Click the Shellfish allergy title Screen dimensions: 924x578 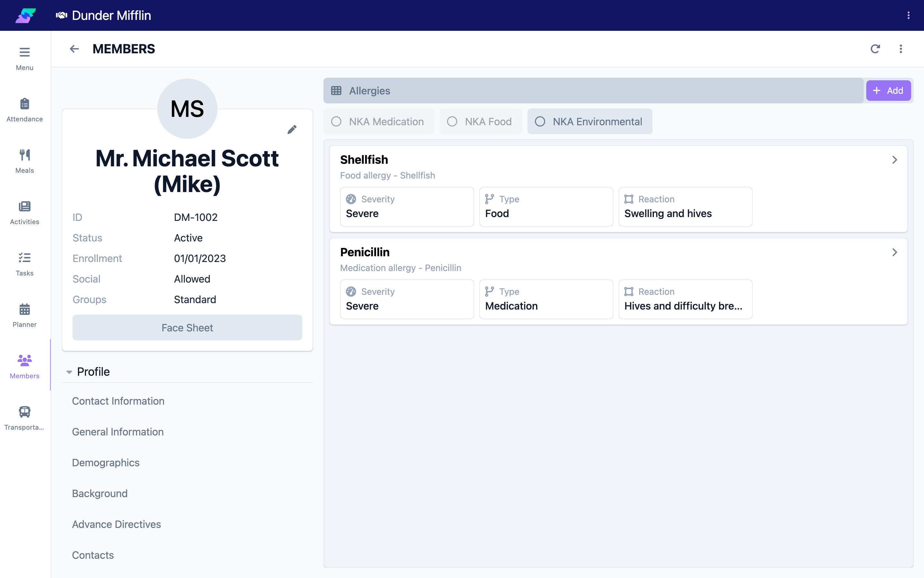pyautogui.click(x=364, y=160)
